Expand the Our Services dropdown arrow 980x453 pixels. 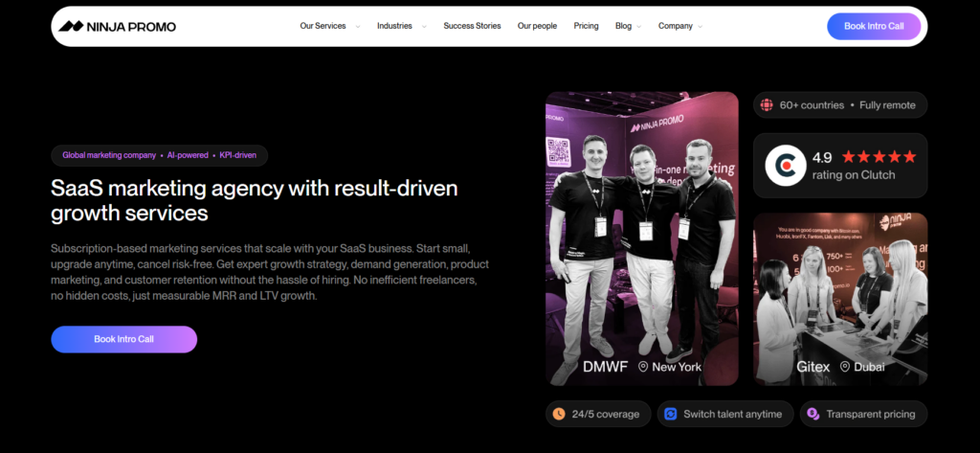358,26
